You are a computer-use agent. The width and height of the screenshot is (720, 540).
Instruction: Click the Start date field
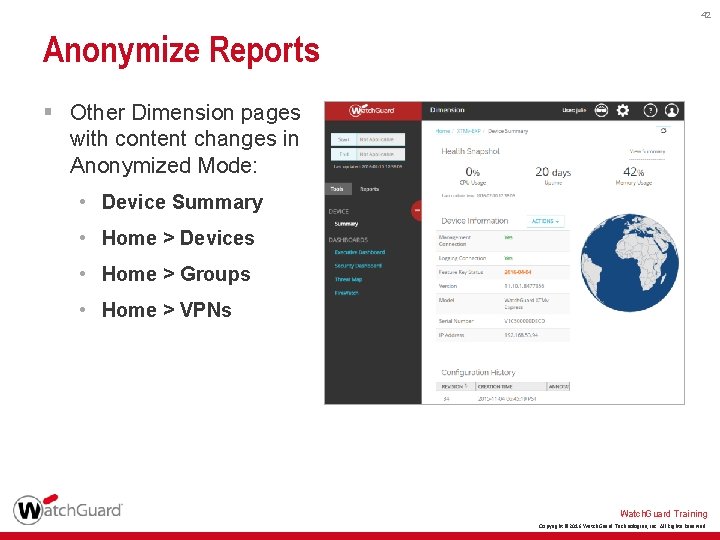[368, 139]
